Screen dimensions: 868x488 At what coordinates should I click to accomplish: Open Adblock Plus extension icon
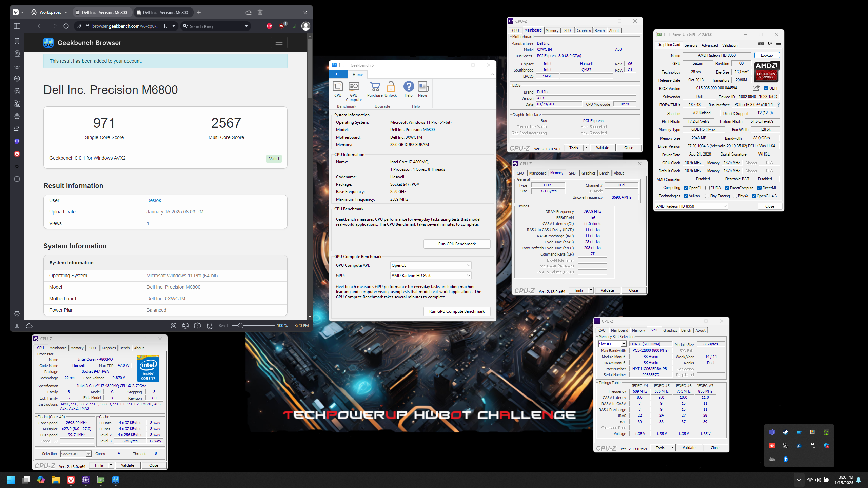269,26
